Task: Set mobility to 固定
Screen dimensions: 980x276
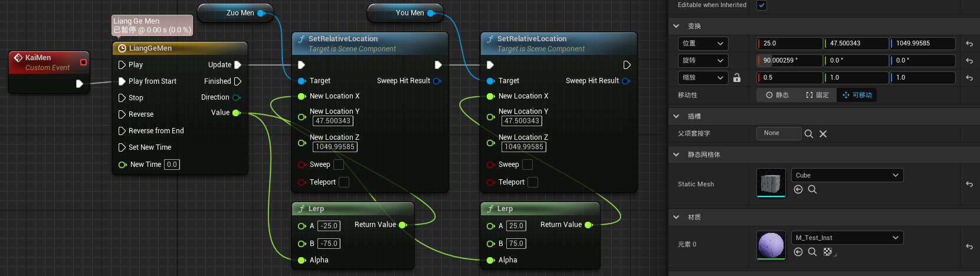Action: tap(817, 95)
